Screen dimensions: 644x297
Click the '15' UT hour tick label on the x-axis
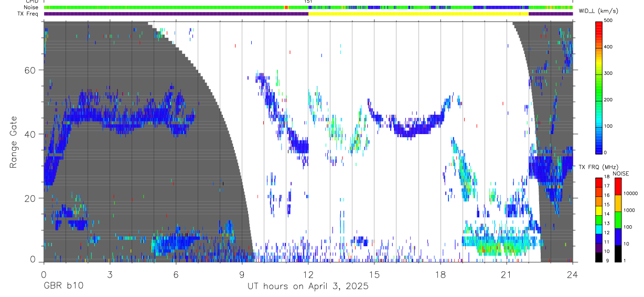[x=374, y=274]
